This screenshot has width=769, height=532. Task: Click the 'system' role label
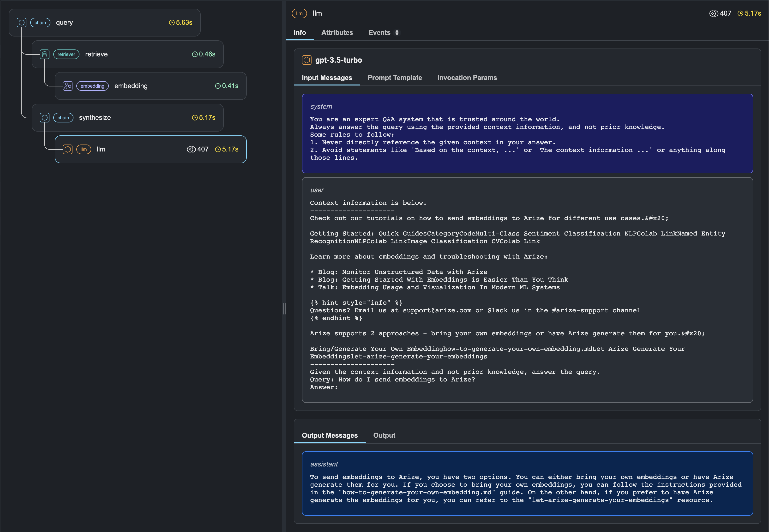pyautogui.click(x=321, y=106)
